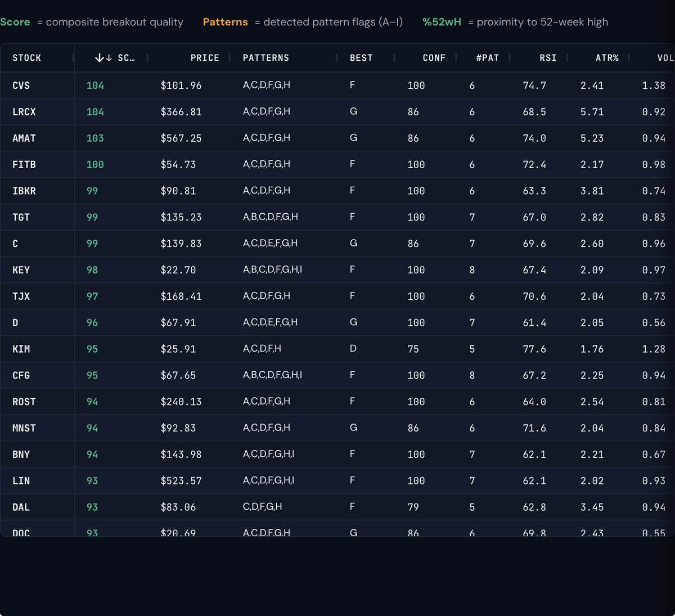Click the $67.91 price cell
675x616 pixels.
tap(178, 323)
